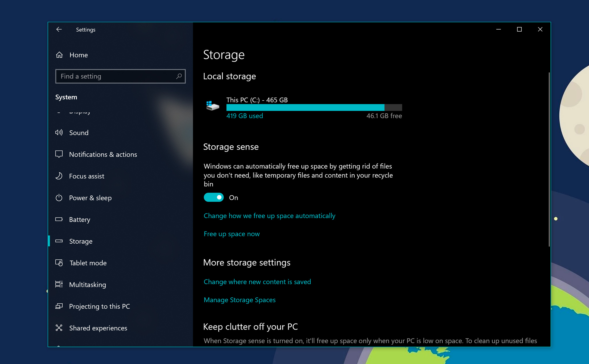Turn off the Storage sense toggle
Image resolution: width=589 pixels, height=364 pixels.
pyautogui.click(x=214, y=197)
